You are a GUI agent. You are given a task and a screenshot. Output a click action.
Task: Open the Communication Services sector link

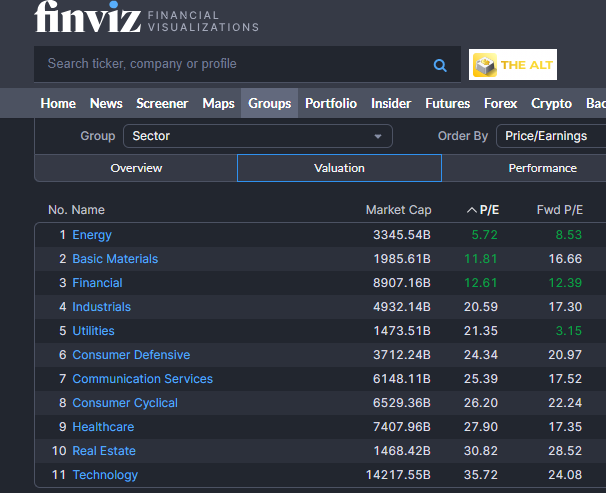(143, 379)
